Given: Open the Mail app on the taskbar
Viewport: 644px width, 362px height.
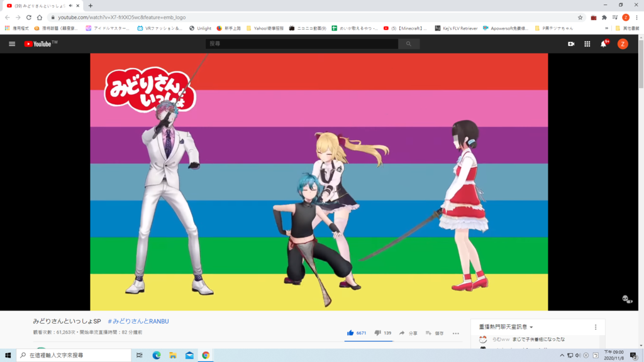Looking at the screenshot, I should pos(189,355).
